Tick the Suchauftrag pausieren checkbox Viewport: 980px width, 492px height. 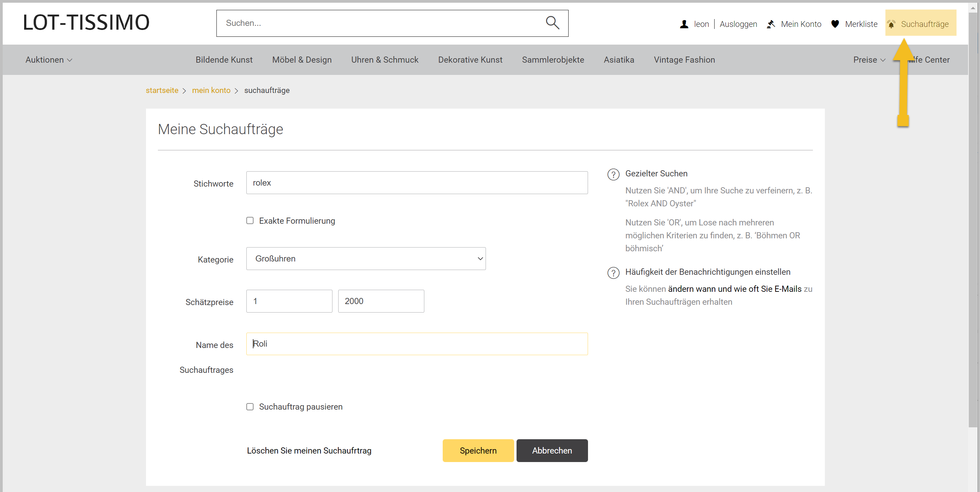pyautogui.click(x=250, y=407)
